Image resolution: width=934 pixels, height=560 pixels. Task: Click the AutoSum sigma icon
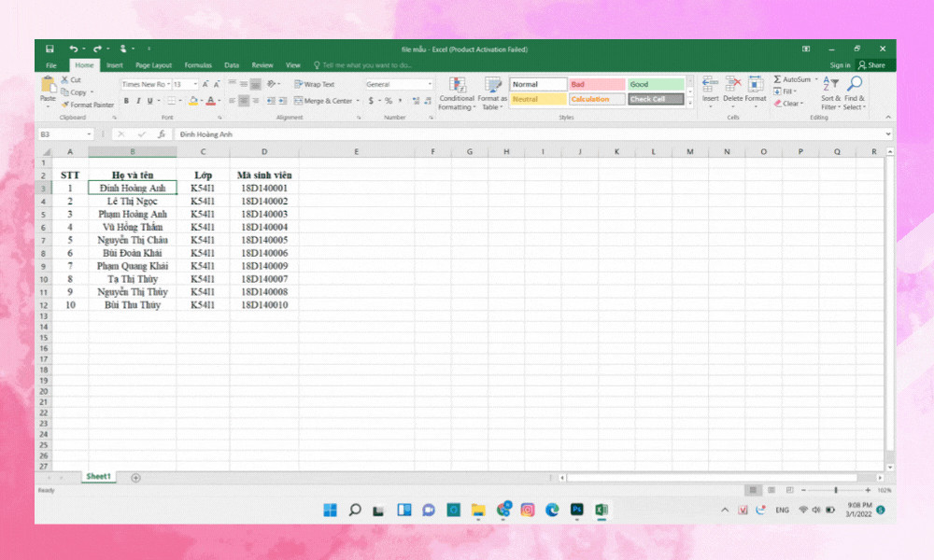coord(777,79)
